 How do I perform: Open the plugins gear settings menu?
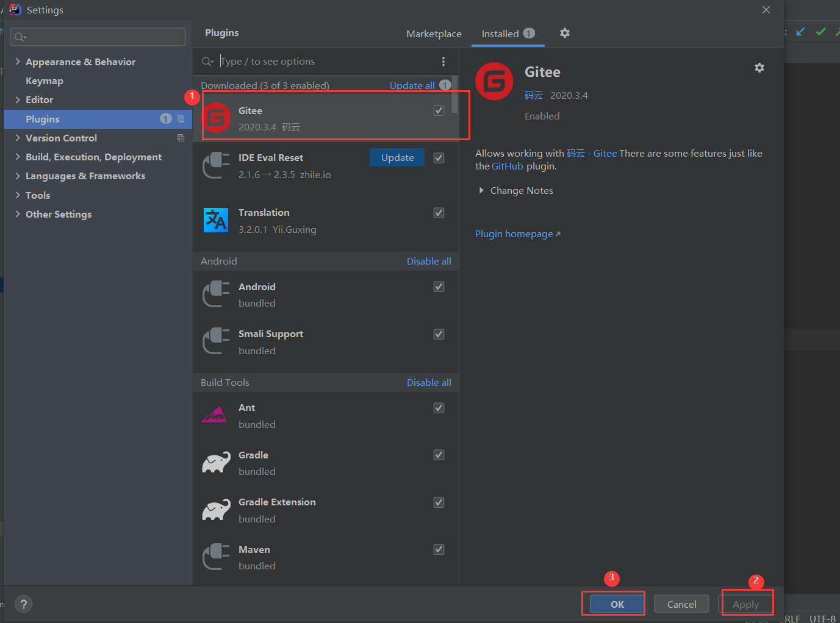pyautogui.click(x=565, y=33)
